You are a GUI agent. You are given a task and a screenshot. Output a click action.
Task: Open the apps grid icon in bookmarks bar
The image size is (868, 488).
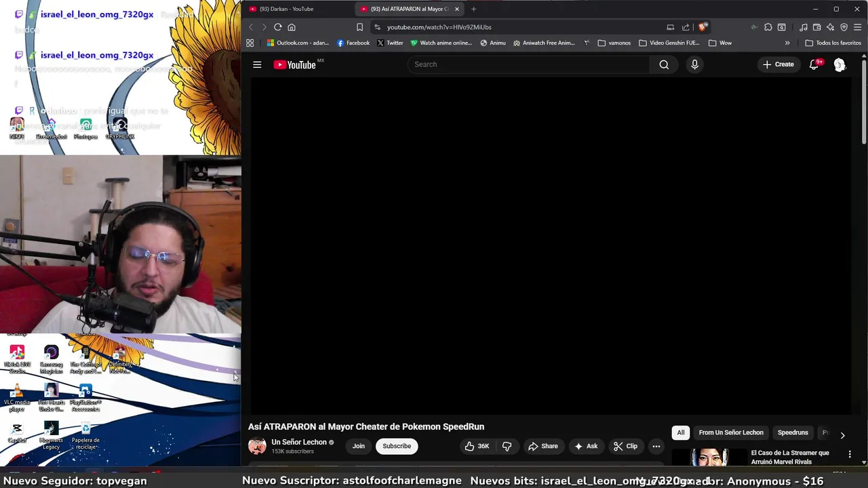(250, 43)
